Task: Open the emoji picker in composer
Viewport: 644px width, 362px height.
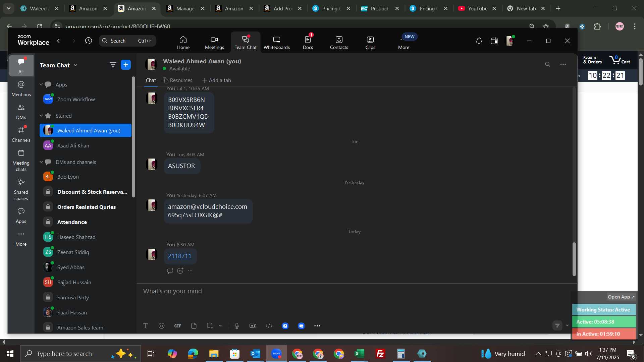Action: point(162,326)
